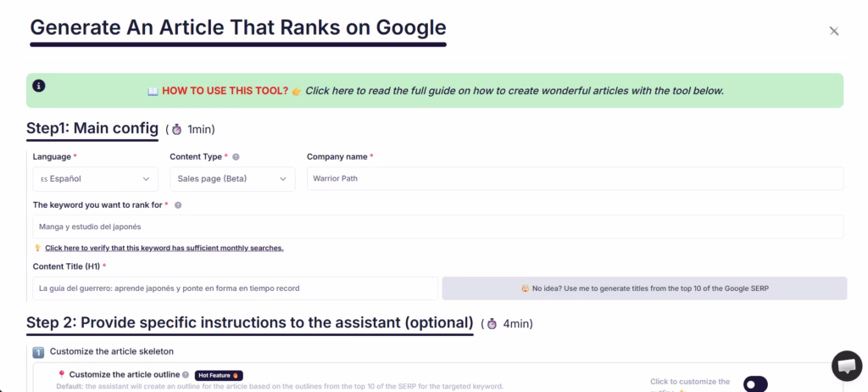Click the help icon next to keyword label
Screen dimensions: 868x392
click(x=178, y=204)
